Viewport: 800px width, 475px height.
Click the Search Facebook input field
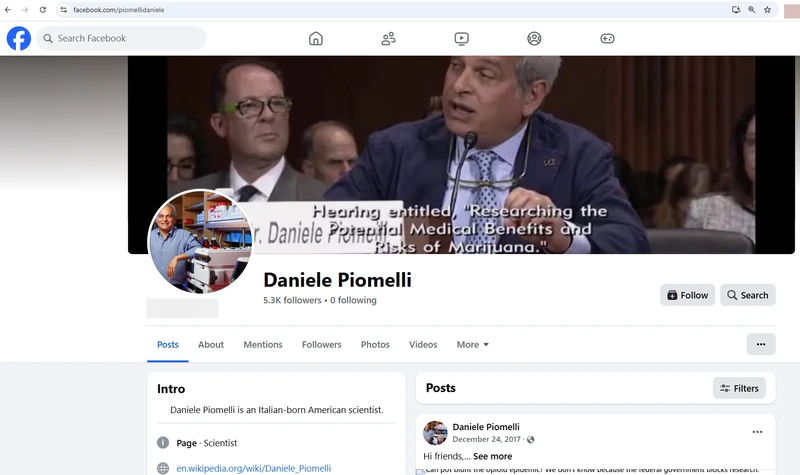coord(121,38)
